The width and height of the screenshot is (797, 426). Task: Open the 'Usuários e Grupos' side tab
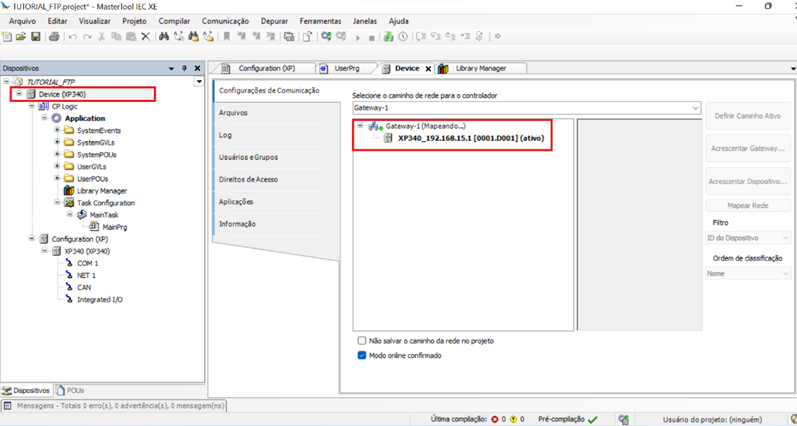point(248,157)
